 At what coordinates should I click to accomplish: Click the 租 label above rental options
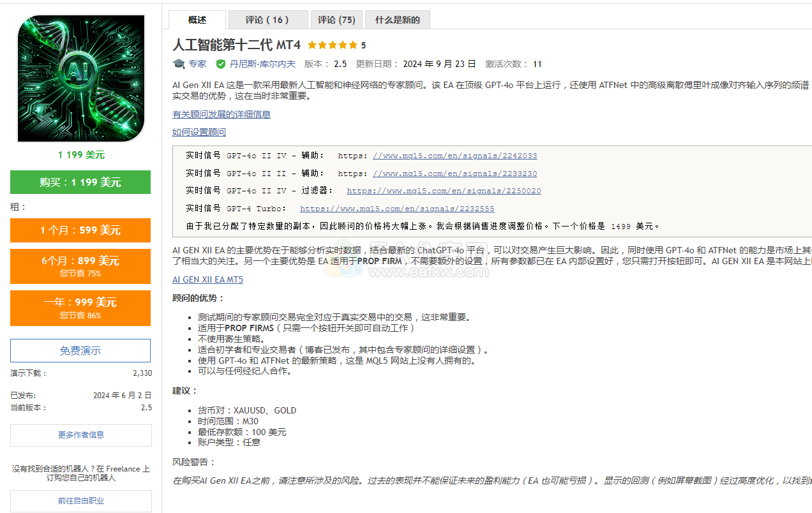(19, 207)
